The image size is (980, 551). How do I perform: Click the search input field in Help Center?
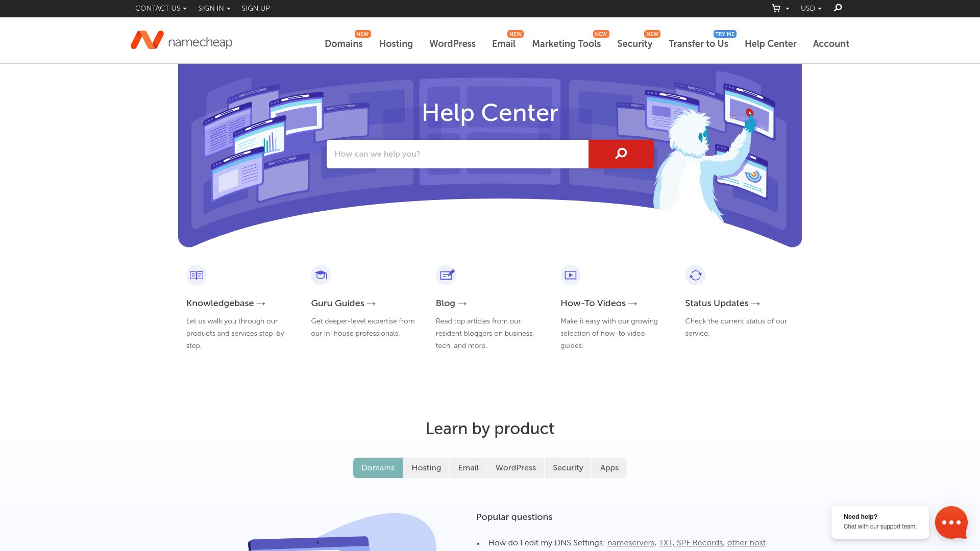[458, 154]
